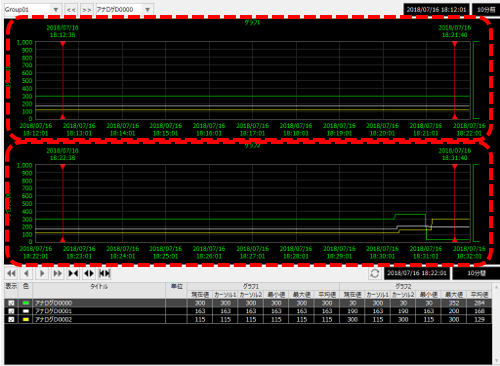Image resolution: width=500 pixels, height=366 pixels.
Task: Click the green color swatch of アナログD0000
Action: point(26,303)
